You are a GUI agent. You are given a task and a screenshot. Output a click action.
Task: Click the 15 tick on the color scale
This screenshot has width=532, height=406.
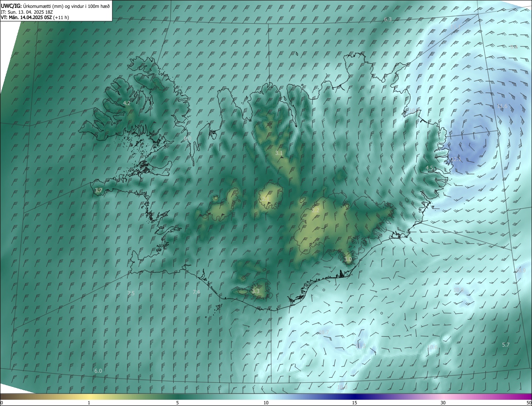[355, 403]
